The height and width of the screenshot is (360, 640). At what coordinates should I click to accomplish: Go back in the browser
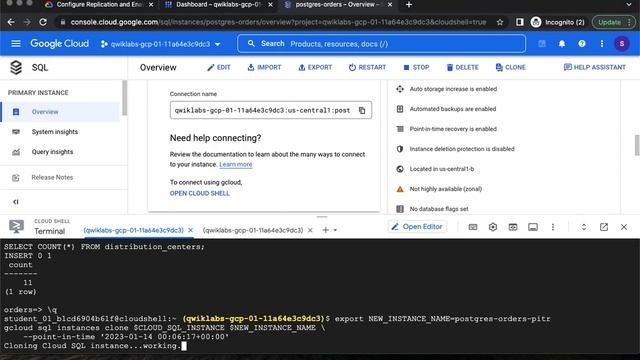pyautogui.click(x=11, y=22)
